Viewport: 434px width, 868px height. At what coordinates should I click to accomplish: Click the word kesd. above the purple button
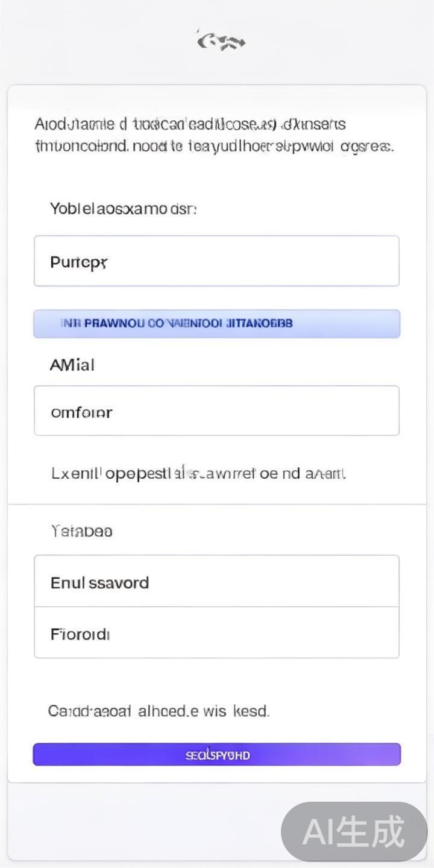[251, 711]
